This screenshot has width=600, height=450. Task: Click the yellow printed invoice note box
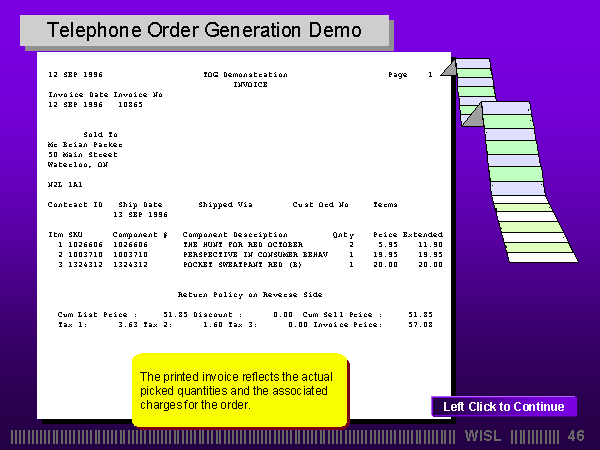coord(240,390)
